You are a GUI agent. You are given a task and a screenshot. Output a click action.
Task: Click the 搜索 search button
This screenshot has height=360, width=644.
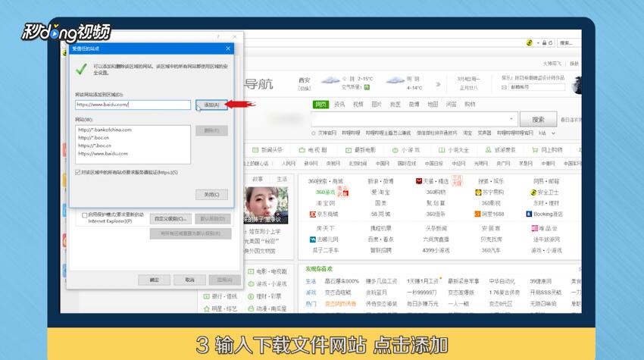(538, 119)
